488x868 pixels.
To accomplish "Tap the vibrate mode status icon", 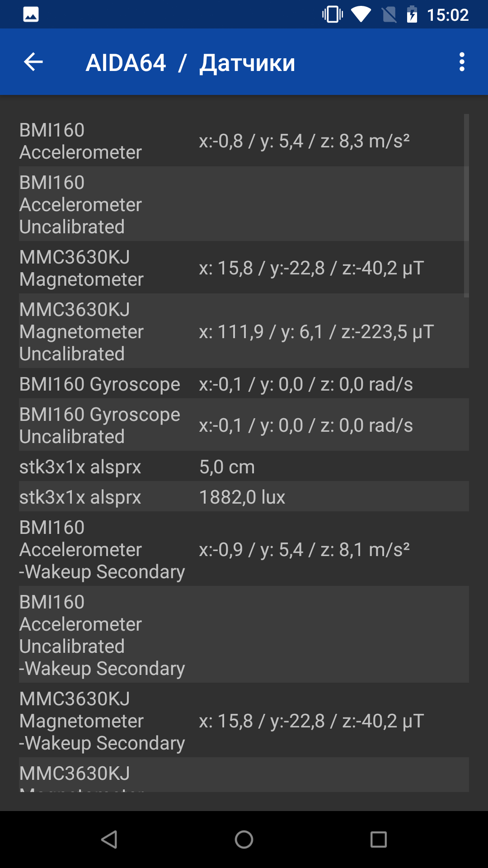I will pos(333,14).
